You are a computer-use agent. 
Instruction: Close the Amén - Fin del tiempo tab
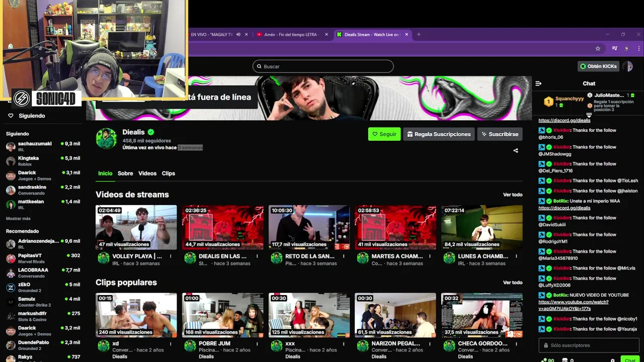326,34
